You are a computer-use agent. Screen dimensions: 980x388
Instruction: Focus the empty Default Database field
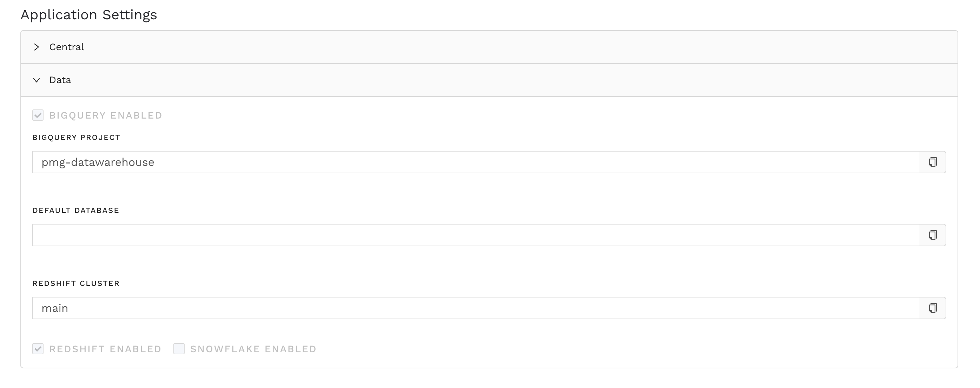coord(476,235)
